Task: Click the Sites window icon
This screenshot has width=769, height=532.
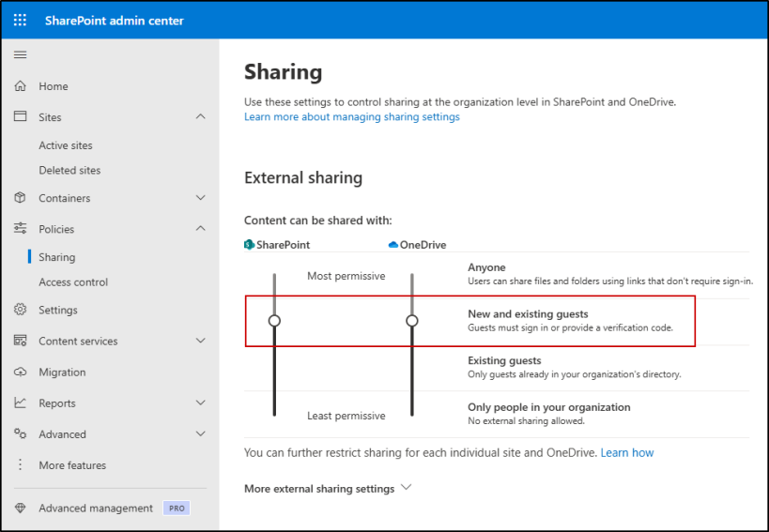Action: pyautogui.click(x=20, y=116)
